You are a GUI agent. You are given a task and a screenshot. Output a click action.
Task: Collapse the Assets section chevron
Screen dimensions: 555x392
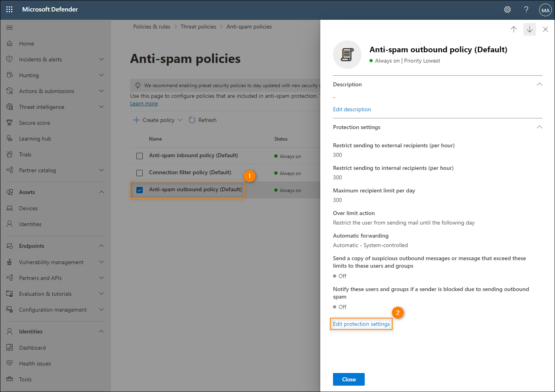pyautogui.click(x=101, y=192)
